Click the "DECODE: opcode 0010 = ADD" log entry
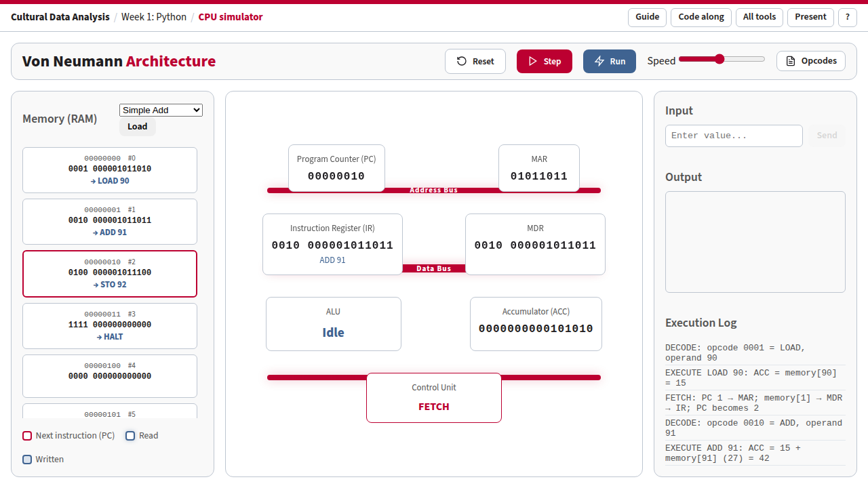Screen dimensions: 868x488 [x=755, y=428]
